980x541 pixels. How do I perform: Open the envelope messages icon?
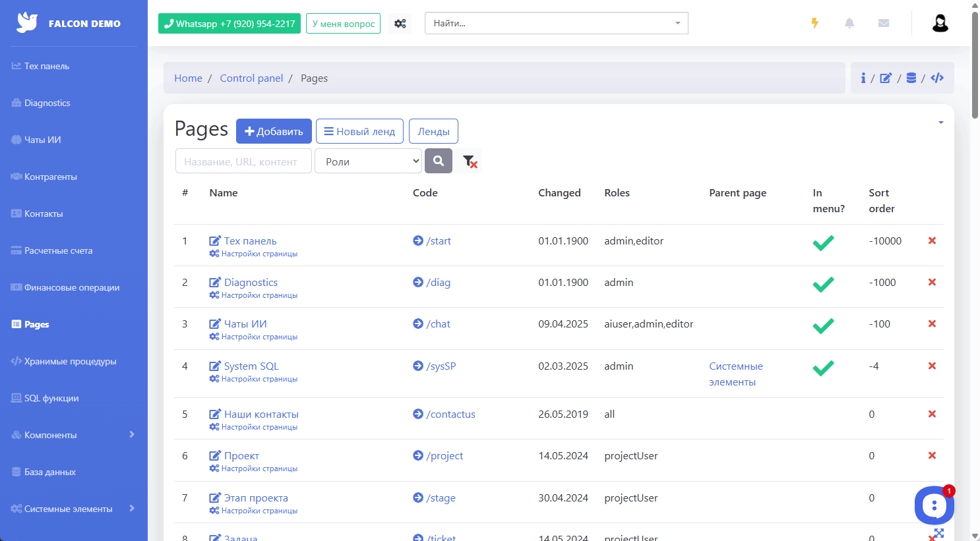(x=884, y=23)
